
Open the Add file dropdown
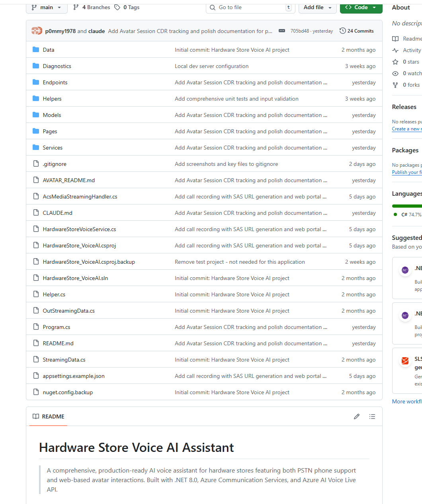click(x=317, y=8)
